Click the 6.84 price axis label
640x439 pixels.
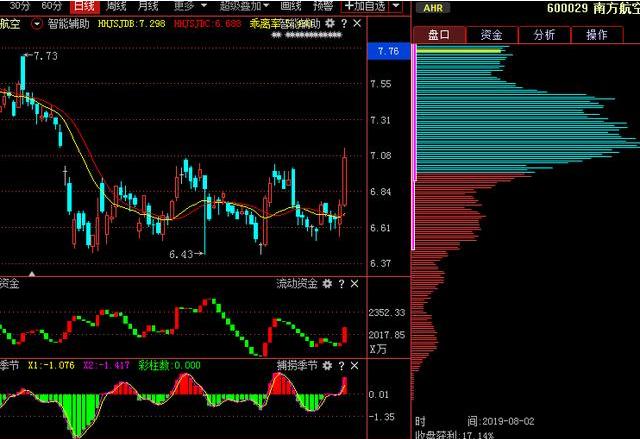tap(380, 192)
